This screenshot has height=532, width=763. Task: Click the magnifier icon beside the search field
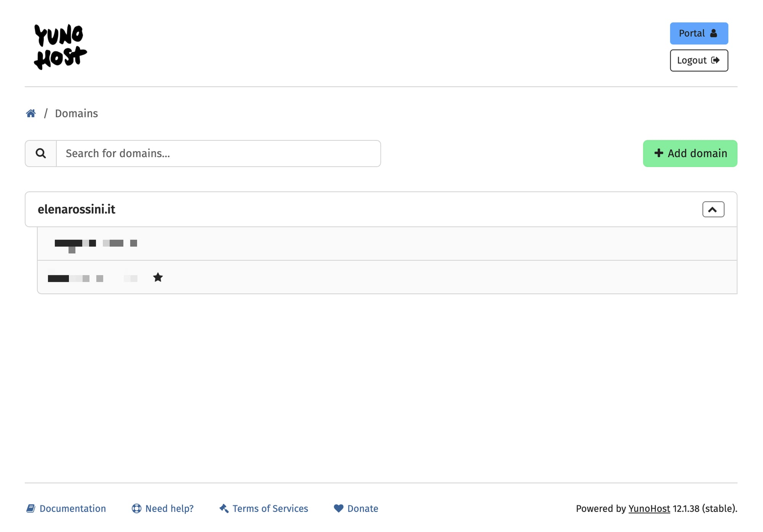(x=40, y=153)
